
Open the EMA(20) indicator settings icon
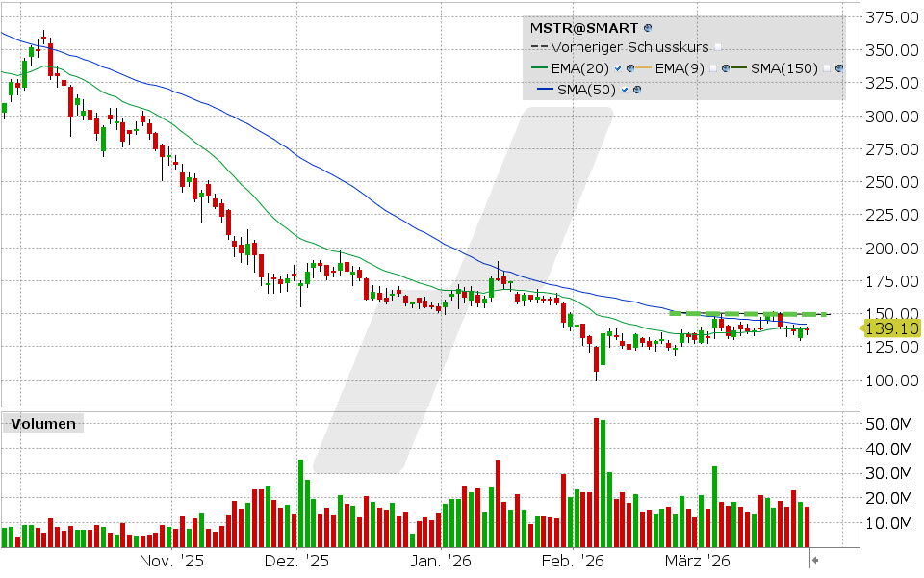pos(629,69)
